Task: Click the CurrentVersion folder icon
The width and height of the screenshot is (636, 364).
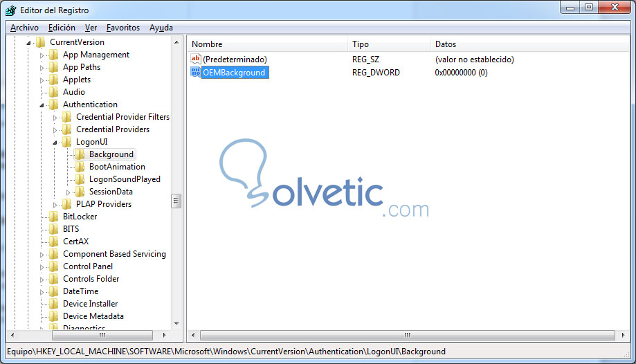Action: click(x=41, y=42)
